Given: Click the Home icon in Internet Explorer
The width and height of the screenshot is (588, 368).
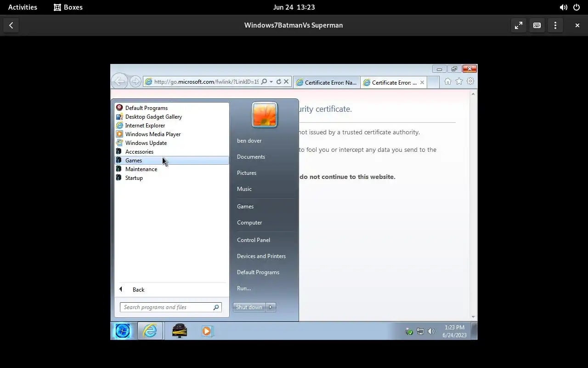Looking at the screenshot, I should pos(447,81).
